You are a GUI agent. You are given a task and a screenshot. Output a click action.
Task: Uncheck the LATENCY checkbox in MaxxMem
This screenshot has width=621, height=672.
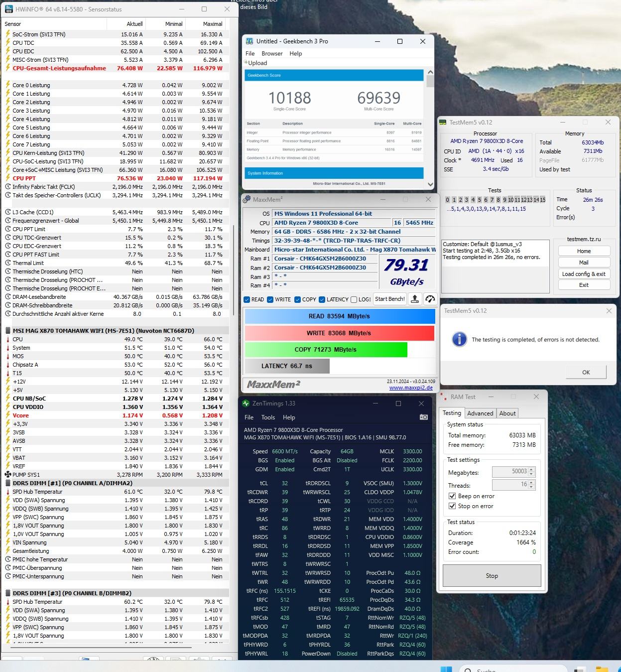(x=322, y=299)
